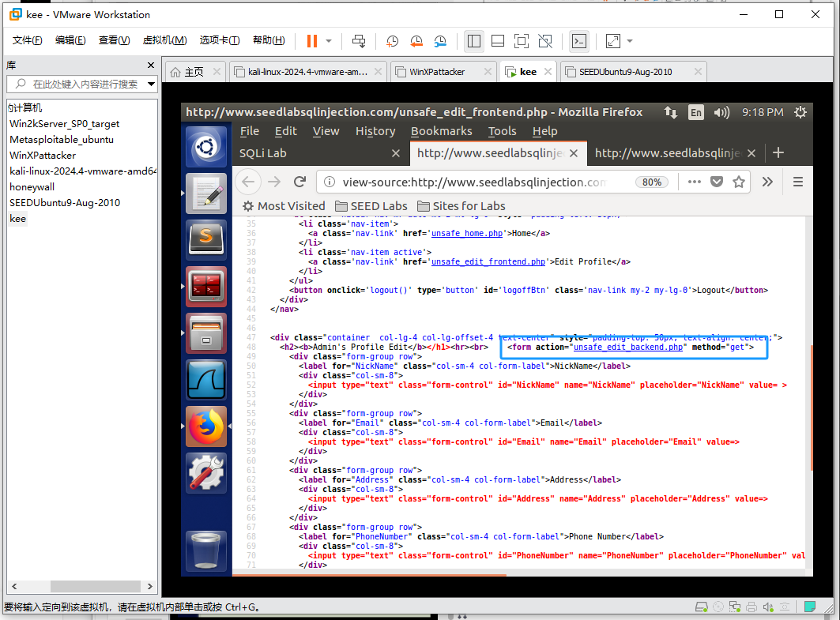Reload the page in Firefox
Image resolution: width=840 pixels, height=620 pixels.
click(x=300, y=182)
